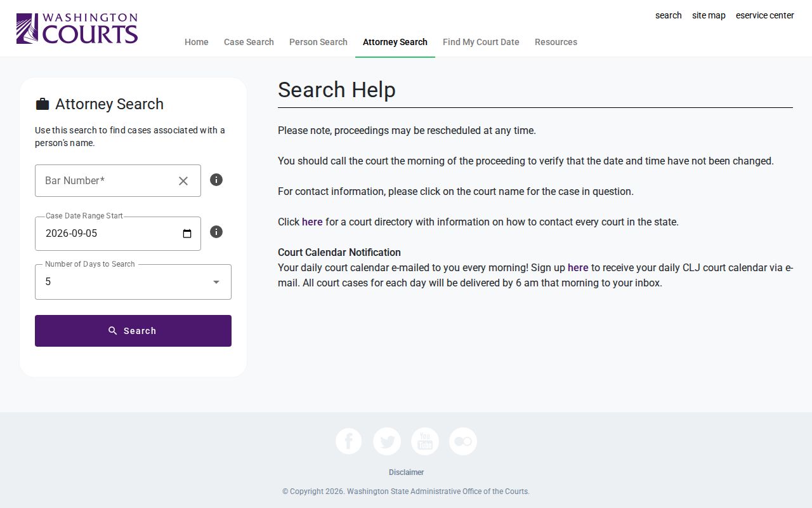This screenshot has width=812, height=508.
Task: Open the site map link
Action: [x=709, y=15]
